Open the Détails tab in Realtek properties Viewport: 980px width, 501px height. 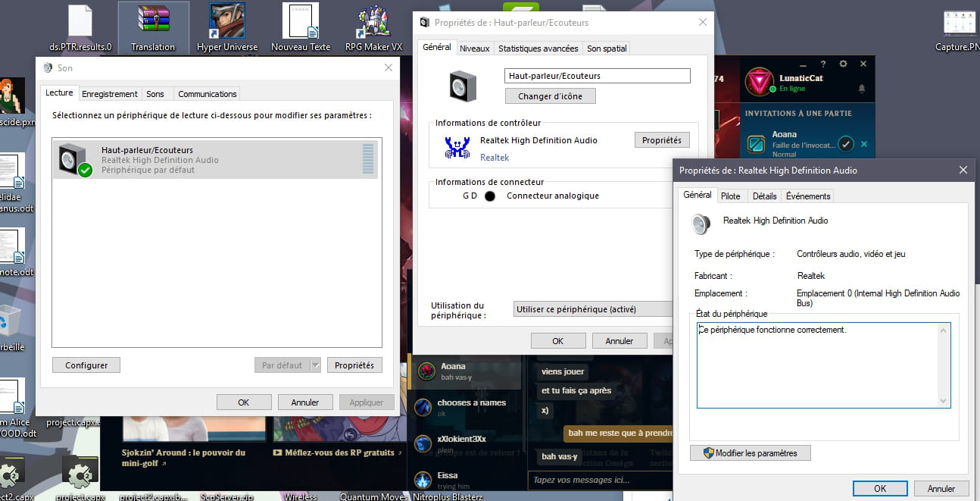pos(764,196)
